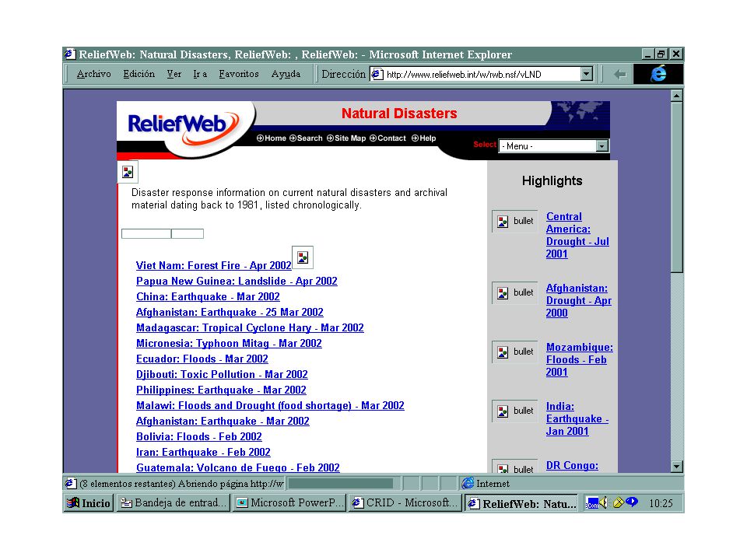Click the volume speaker icon in system tray
The height and width of the screenshot is (560, 747).
(604, 502)
